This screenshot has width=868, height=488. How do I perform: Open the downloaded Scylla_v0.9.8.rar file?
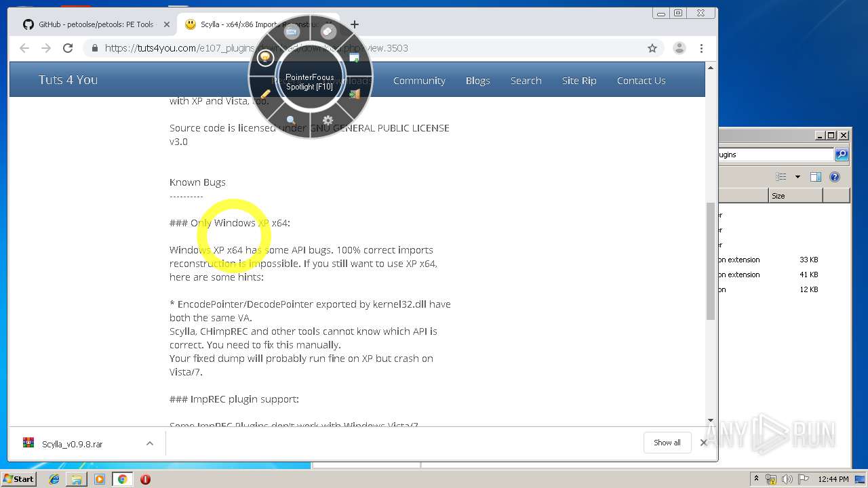click(x=72, y=444)
